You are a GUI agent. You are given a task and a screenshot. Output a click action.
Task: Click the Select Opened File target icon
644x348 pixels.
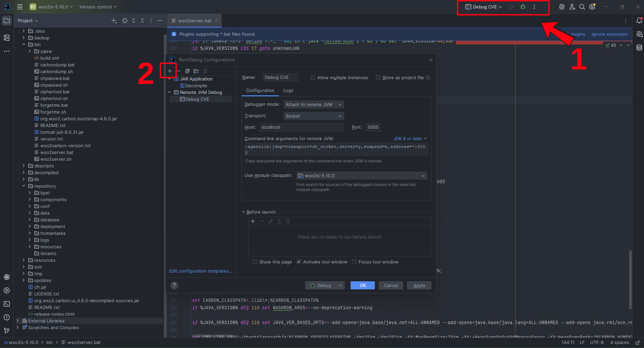pos(125,21)
